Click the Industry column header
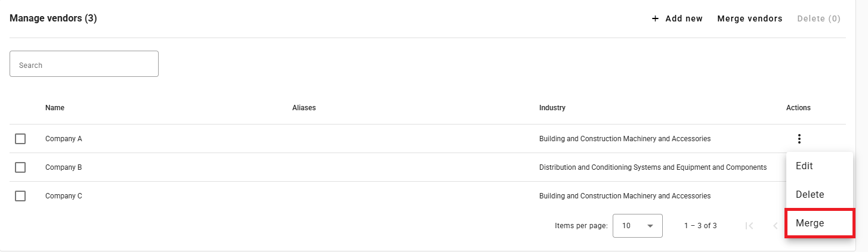The image size is (868, 252). point(552,108)
